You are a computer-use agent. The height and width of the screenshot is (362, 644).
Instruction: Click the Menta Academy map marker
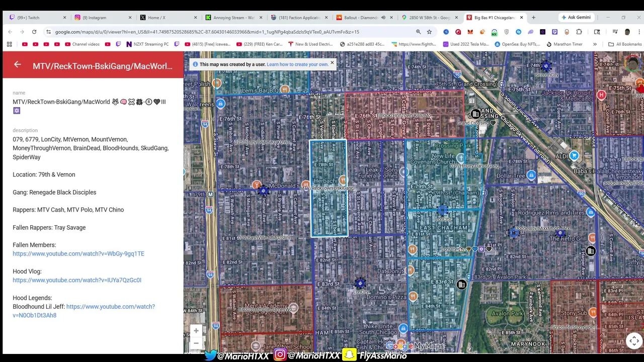click(x=293, y=308)
